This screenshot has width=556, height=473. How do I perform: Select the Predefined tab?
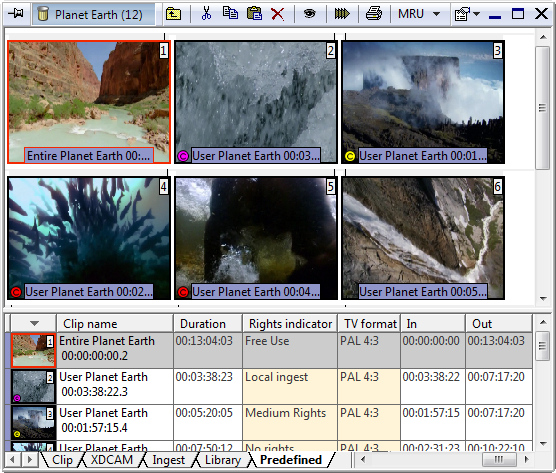[x=291, y=460]
